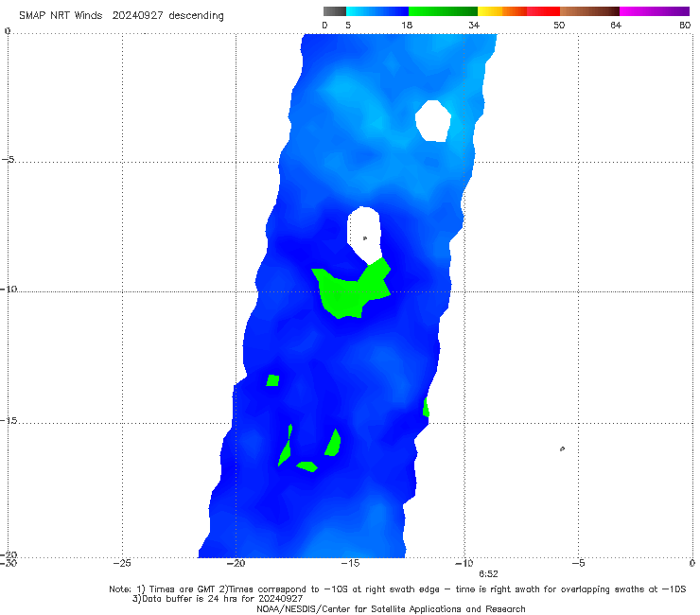Screen dimensions: 700x615
Task: Pick the brown segment of the colorbar
Action: click(x=589, y=11)
